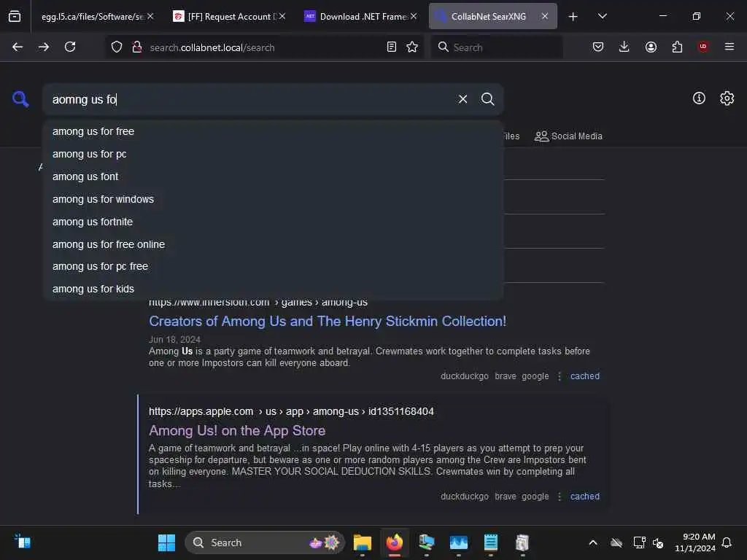Open the Widgets icon on taskbar
The width and height of the screenshot is (747, 560).
[23, 542]
